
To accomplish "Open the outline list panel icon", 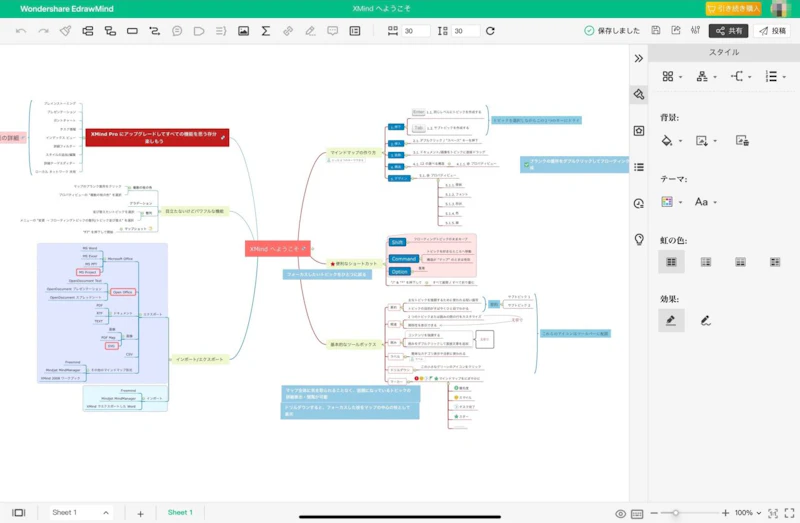I will coord(639,167).
